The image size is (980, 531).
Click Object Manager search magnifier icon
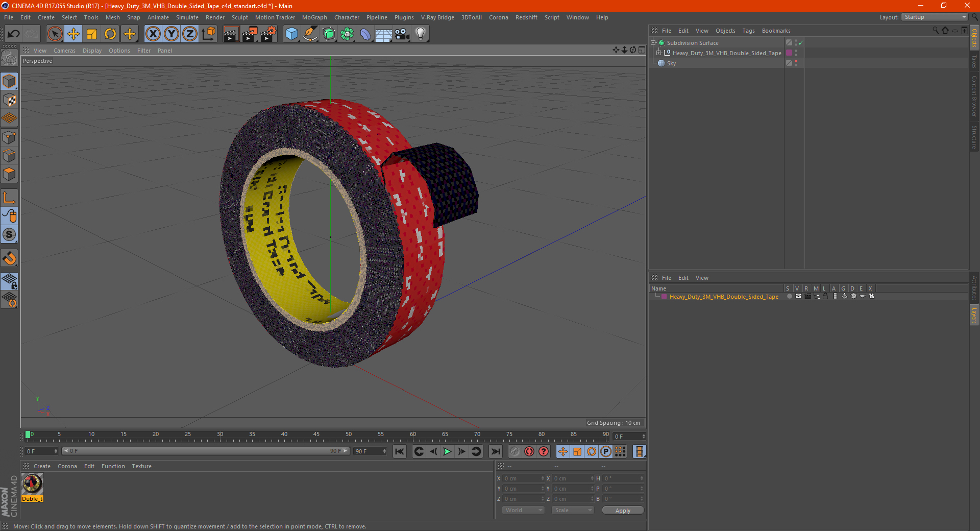click(935, 31)
